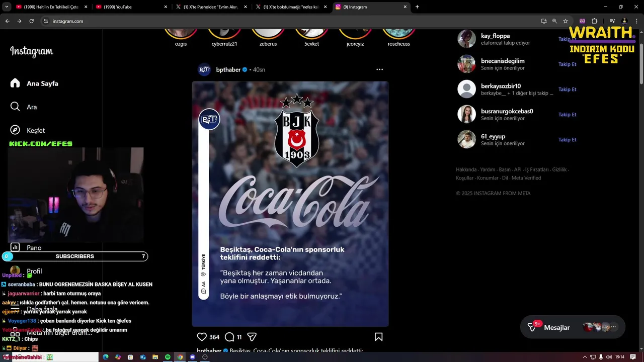Open comments via speech bubble icon
The image size is (644, 362).
pyautogui.click(x=229, y=337)
